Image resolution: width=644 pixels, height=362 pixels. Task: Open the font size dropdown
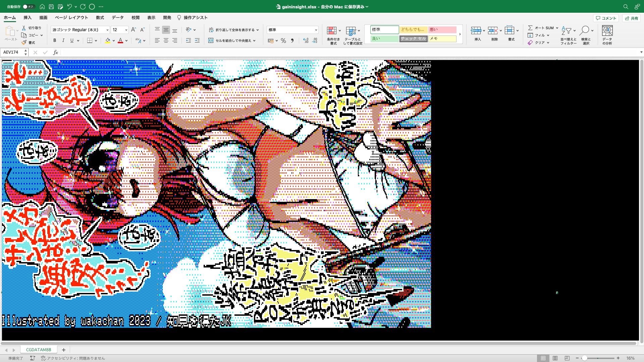point(126,30)
